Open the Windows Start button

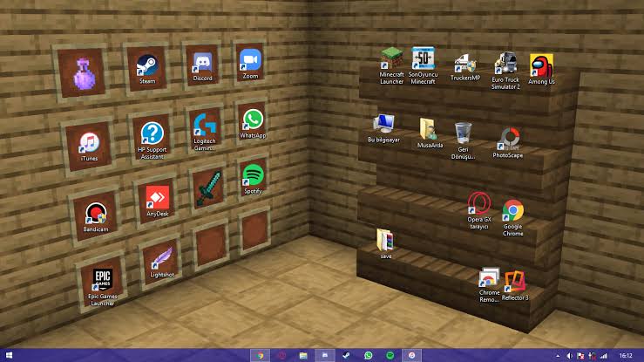(x=9, y=355)
